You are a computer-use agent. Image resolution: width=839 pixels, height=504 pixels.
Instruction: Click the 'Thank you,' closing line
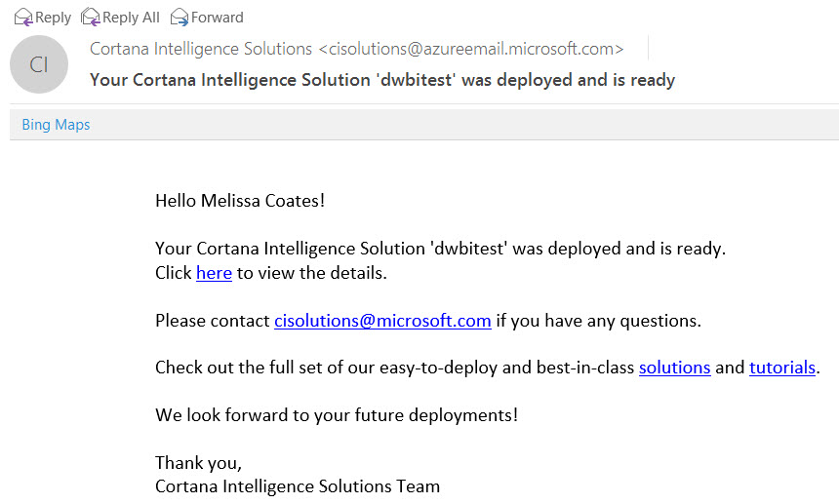pos(198,462)
